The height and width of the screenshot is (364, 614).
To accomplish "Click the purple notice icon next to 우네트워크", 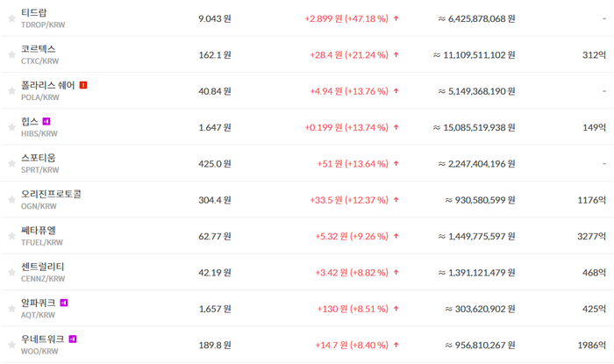I will 73,339.
